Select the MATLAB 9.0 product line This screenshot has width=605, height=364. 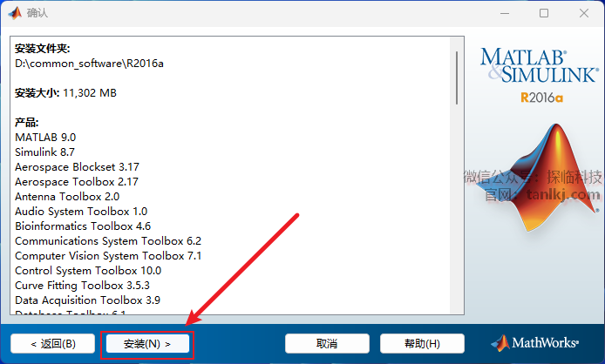(45, 138)
